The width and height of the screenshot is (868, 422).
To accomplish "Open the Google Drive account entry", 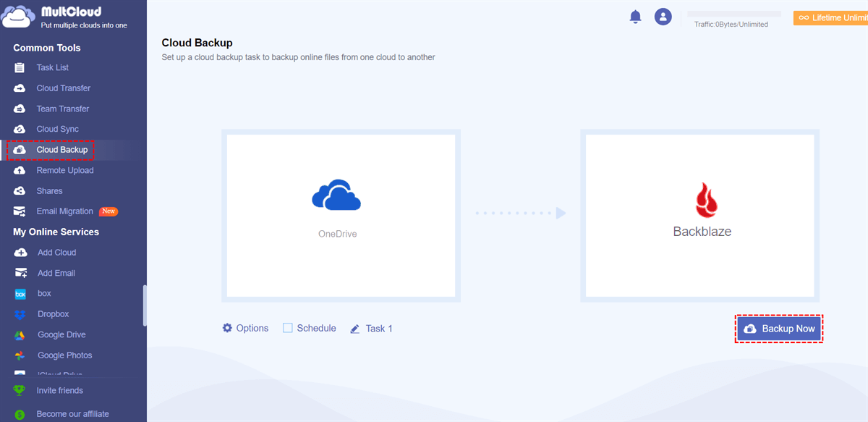I will pos(61,335).
